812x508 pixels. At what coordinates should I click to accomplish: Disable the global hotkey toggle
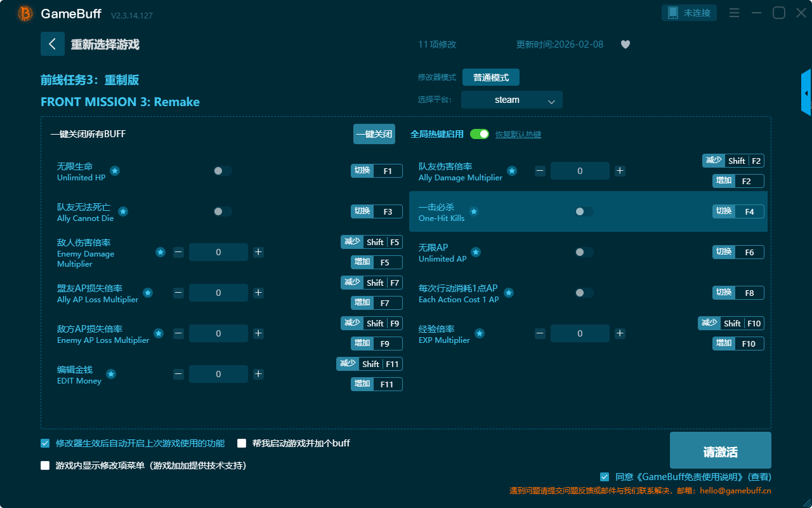click(x=480, y=134)
